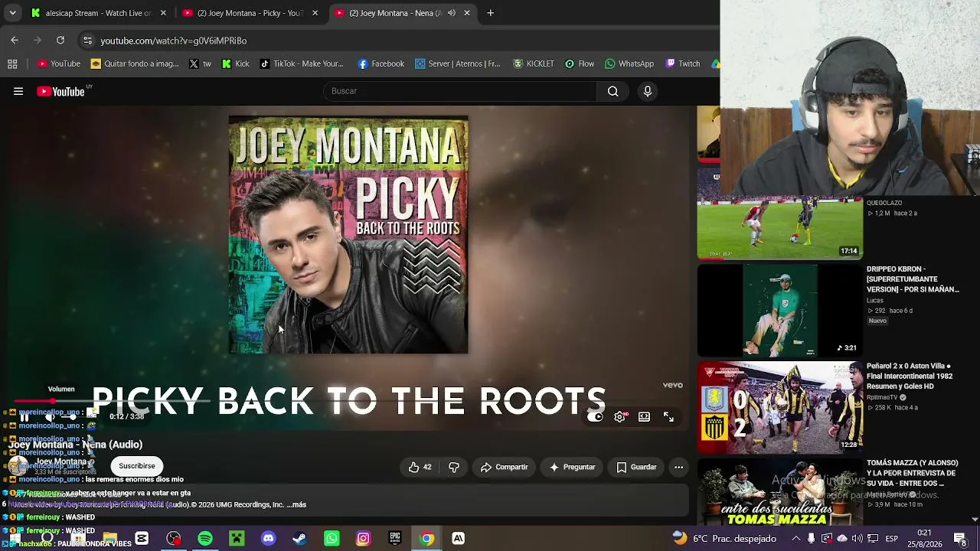
Task: Open the tw bookmark
Action: click(x=201, y=64)
